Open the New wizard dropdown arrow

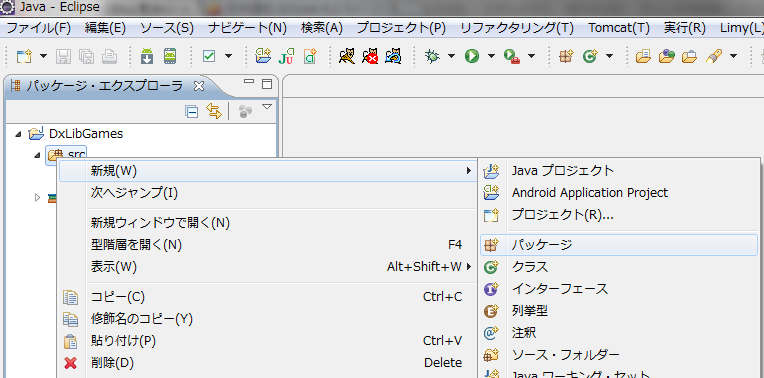43,57
